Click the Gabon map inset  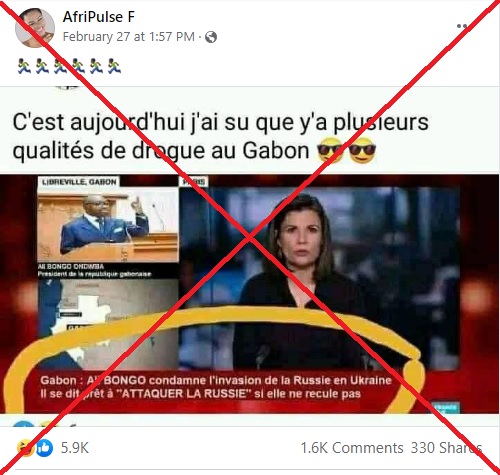click(x=108, y=323)
